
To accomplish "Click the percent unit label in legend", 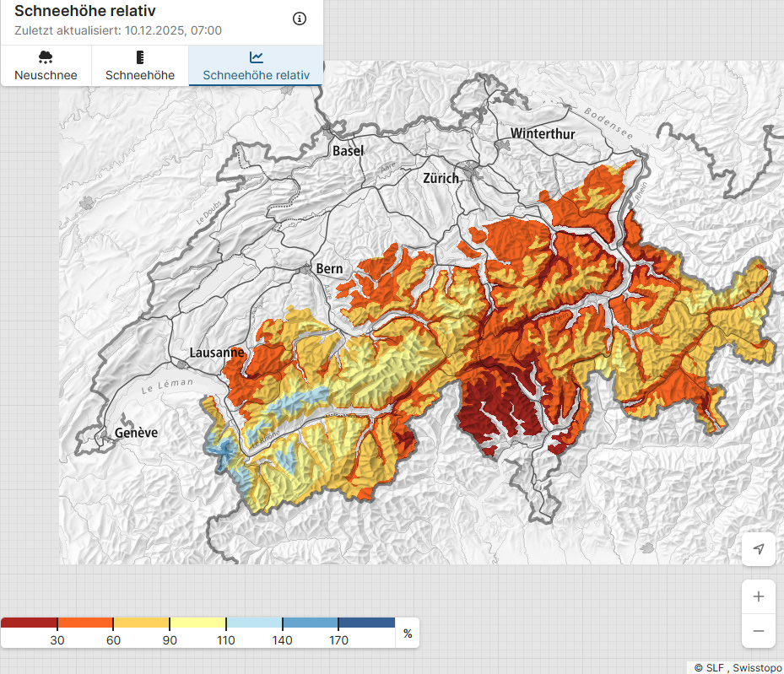I will (408, 634).
